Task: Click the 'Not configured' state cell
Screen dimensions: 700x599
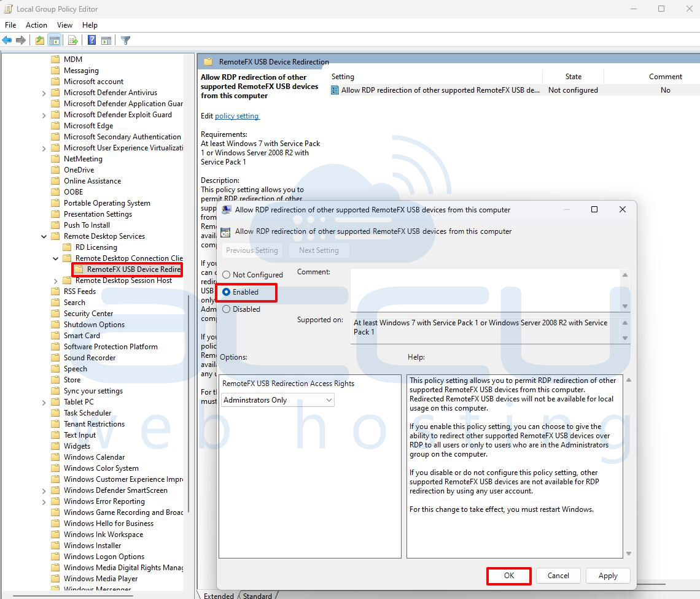Action: coord(573,90)
